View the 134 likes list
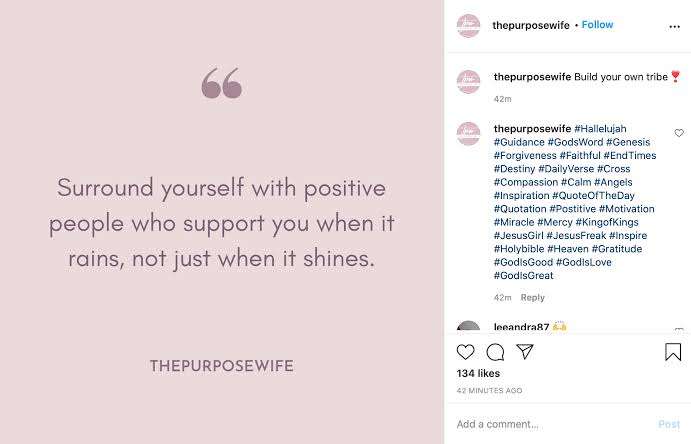This screenshot has width=691, height=444. 478,374
